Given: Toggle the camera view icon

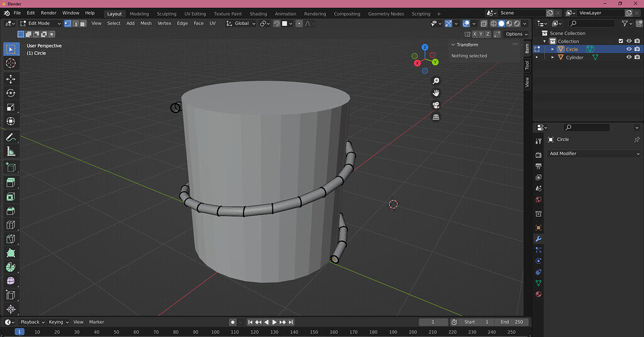Looking at the screenshot, I should pos(436,105).
